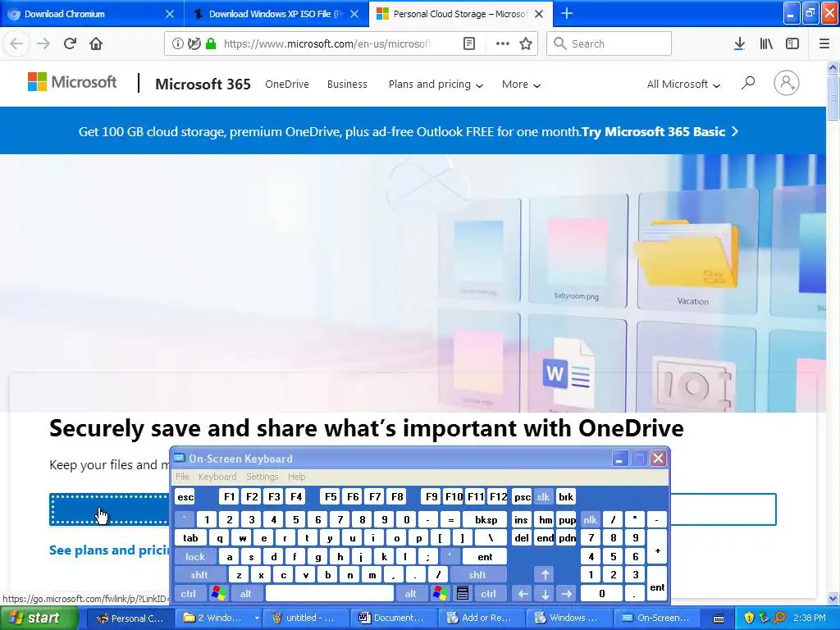This screenshot has width=840, height=630.
Task: Toggle the lock (caps lock) key
Action: [195, 557]
